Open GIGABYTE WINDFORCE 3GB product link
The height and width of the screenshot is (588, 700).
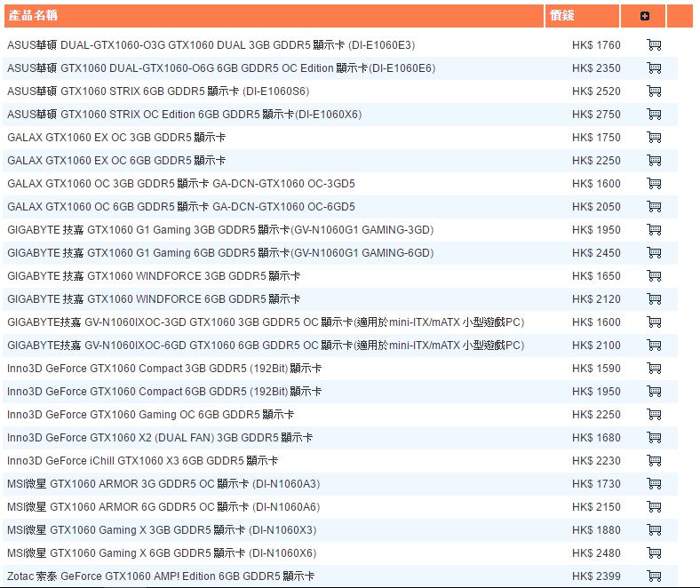point(154,276)
